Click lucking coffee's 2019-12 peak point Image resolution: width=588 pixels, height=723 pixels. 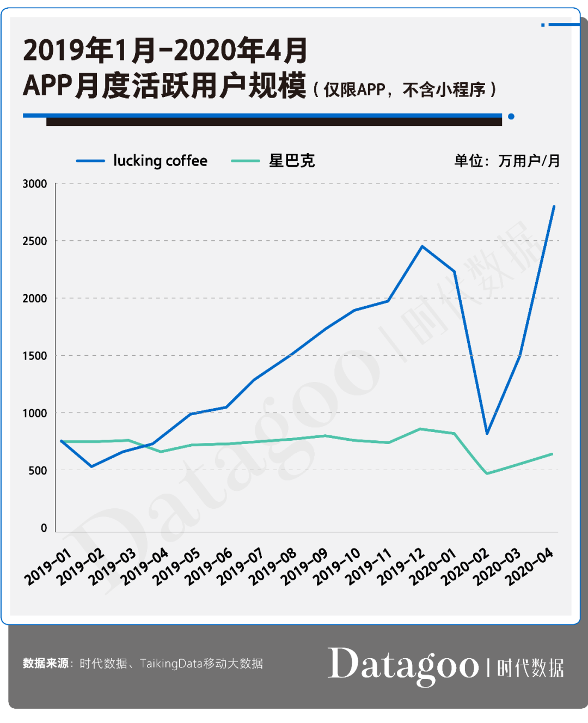pyautogui.click(x=422, y=246)
